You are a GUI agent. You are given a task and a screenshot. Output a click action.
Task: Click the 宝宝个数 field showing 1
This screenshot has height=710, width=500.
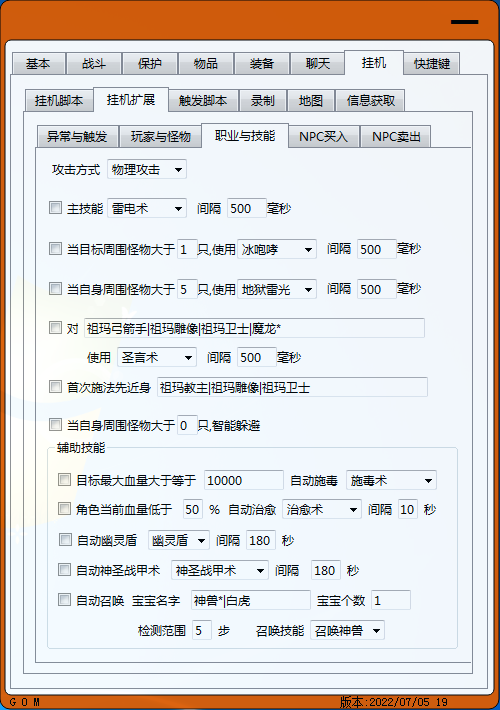click(391, 600)
